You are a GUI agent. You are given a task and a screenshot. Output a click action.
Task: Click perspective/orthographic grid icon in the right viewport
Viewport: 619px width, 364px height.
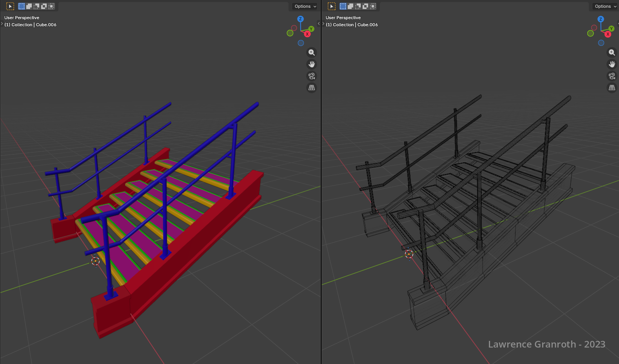(612, 88)
